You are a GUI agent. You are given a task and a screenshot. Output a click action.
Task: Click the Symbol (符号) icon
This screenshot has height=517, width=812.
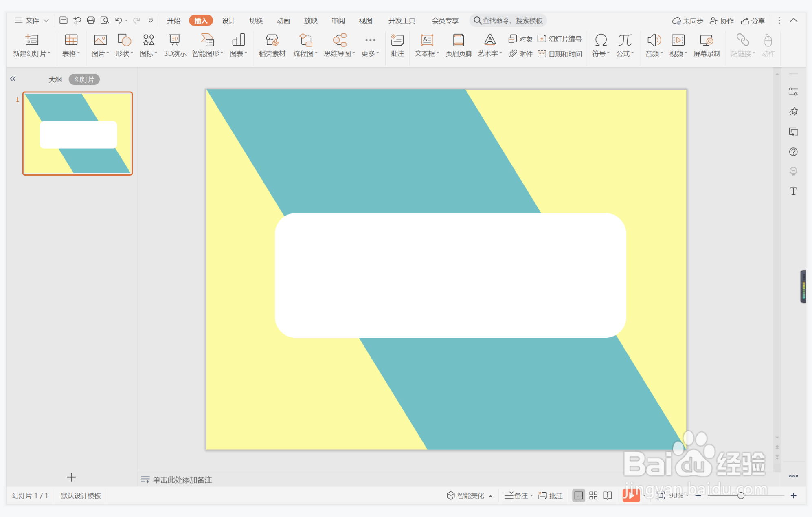[x=601, y=40]
